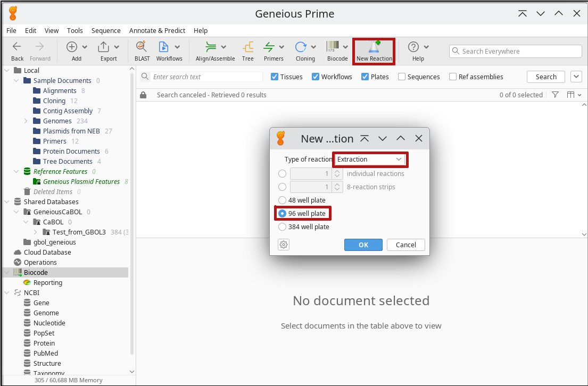Click the Align/Assemble toolbar icon

click(x=211, y=47)
